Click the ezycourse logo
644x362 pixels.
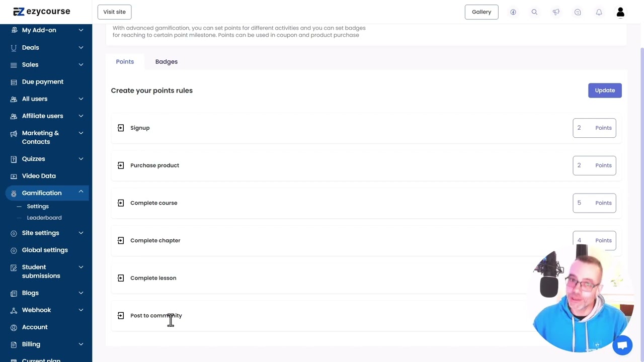(41, 12)
